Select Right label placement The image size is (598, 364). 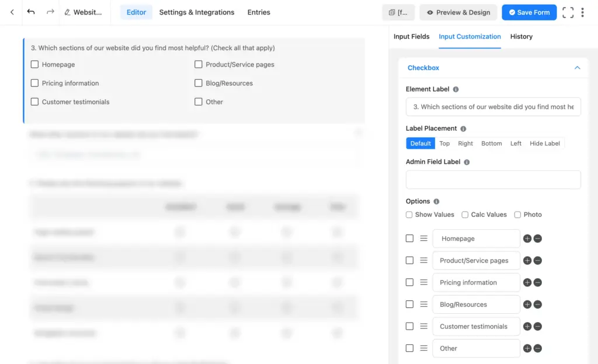point(465,143)
